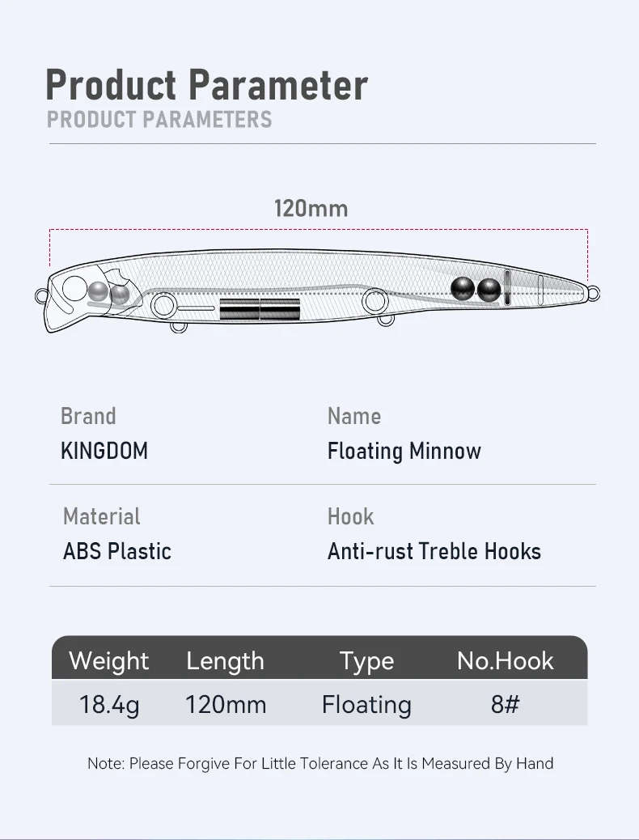
Task: Click the "Anti-rust Treble Hooks" text
Action: pos(434,552)
